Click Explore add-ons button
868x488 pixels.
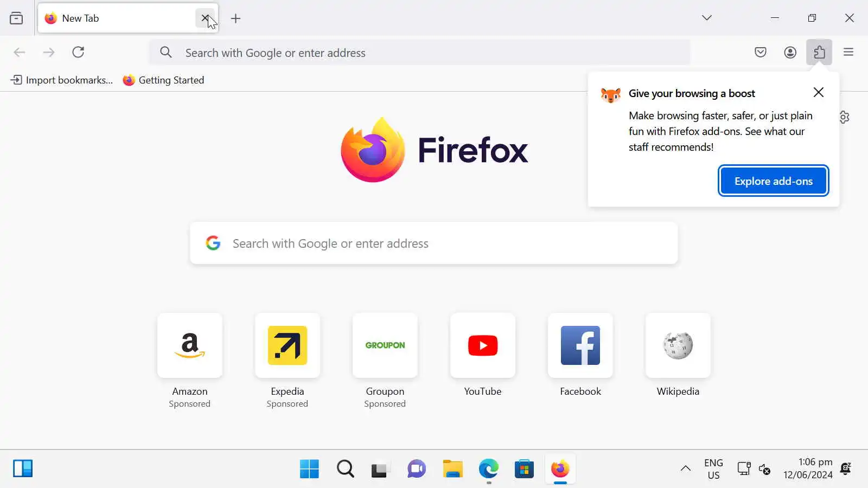tap(773, 181)
